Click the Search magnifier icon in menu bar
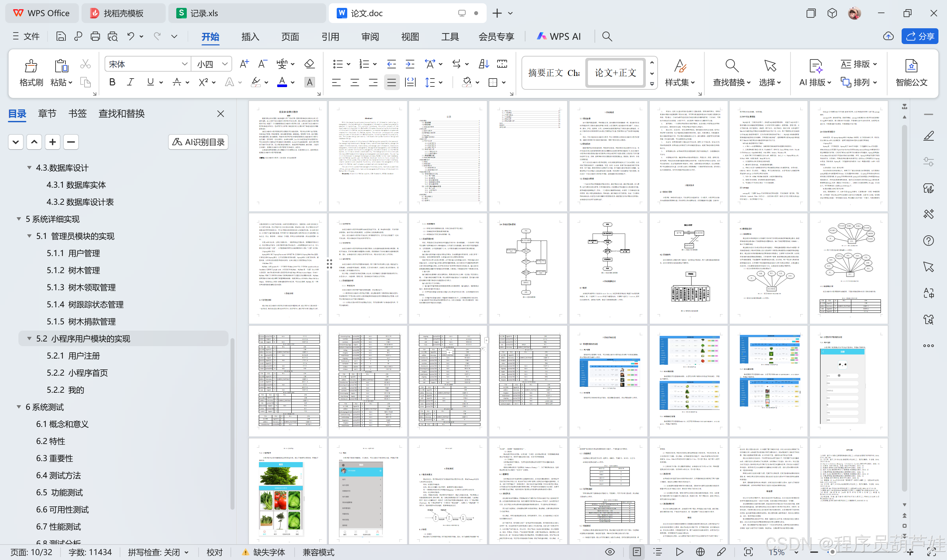The image size is (947, 560). (607, 36)
